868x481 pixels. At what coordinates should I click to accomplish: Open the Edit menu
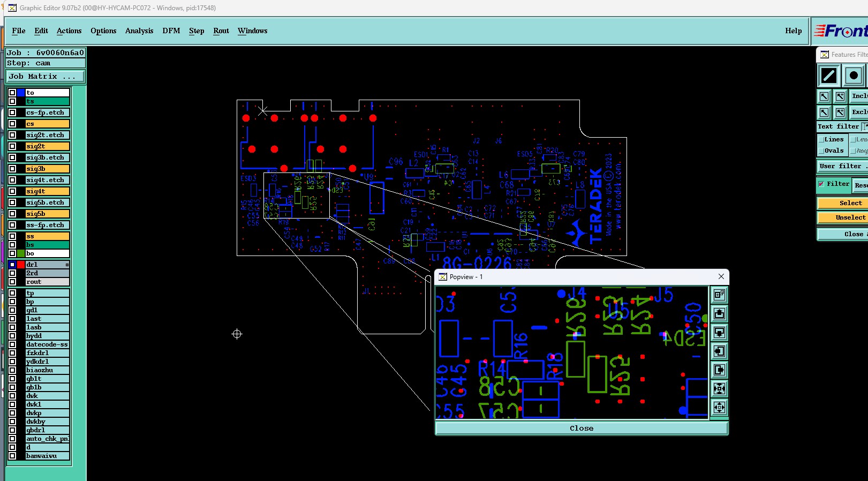click(x=41, y=31)
